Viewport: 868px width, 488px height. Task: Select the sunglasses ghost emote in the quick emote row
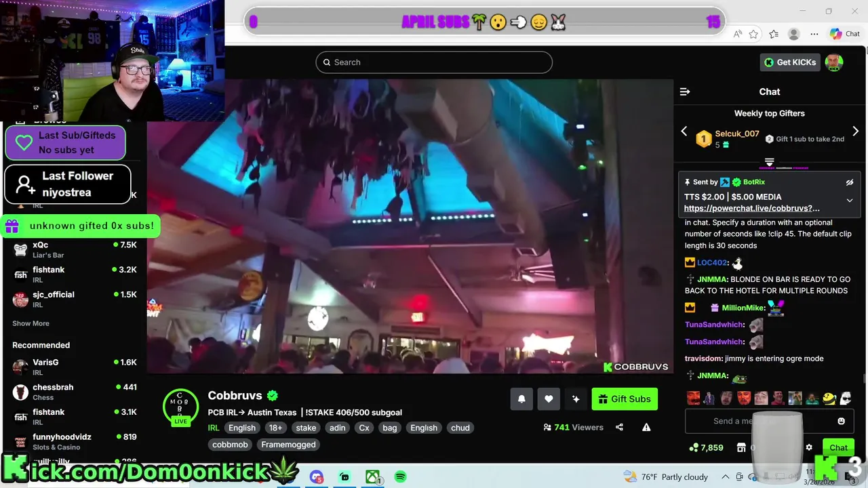point(846,398)
